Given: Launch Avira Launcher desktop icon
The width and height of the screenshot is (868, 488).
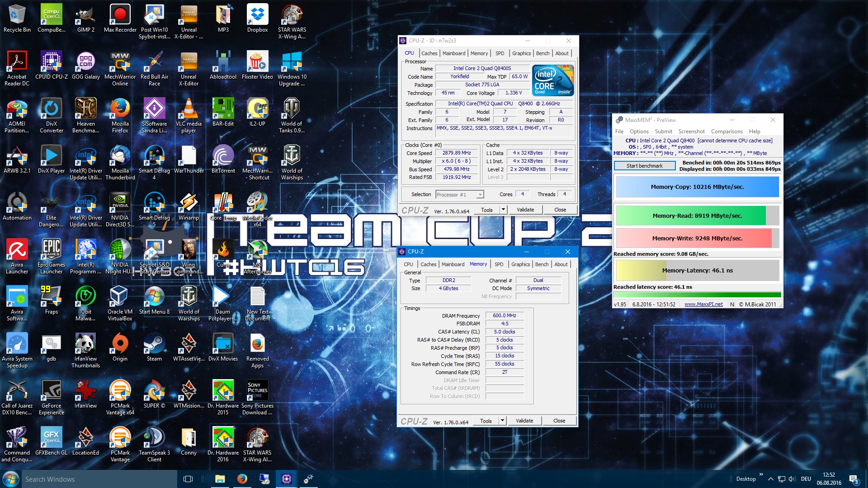Looking at the screenshot, I should (17, 257).
